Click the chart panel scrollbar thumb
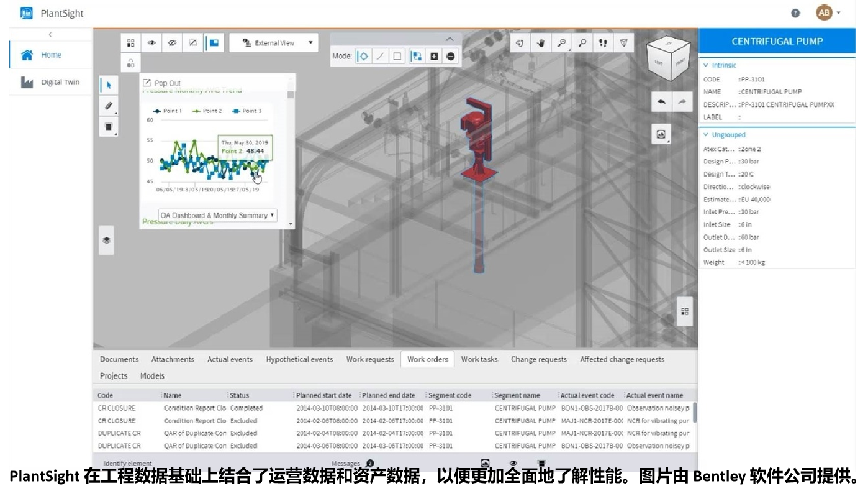868x491 pixels. pyautogui.click(x=291, y=94)
